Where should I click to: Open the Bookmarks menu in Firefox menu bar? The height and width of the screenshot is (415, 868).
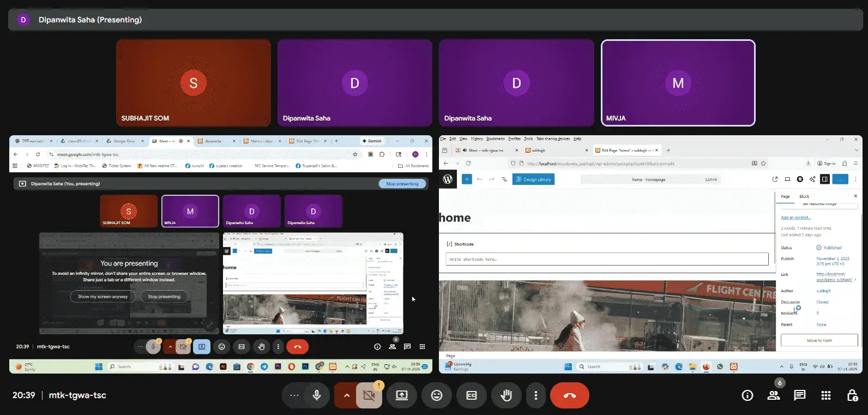[x=495, y=139]
